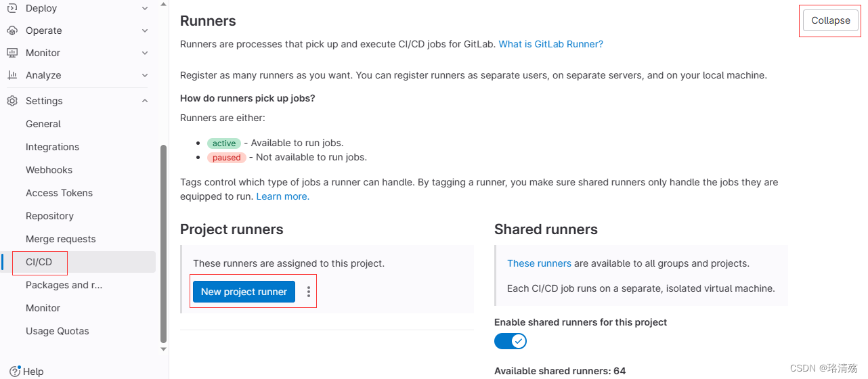Click the New project runner button
This screenshot has width=868, height=379.
[x=244, y=292]
